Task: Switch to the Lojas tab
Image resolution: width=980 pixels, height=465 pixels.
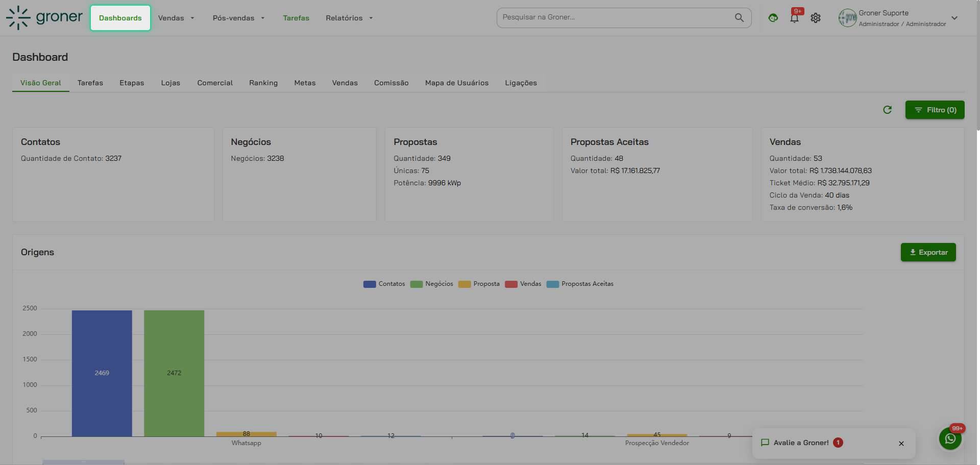Action: (x=170, y=83)
